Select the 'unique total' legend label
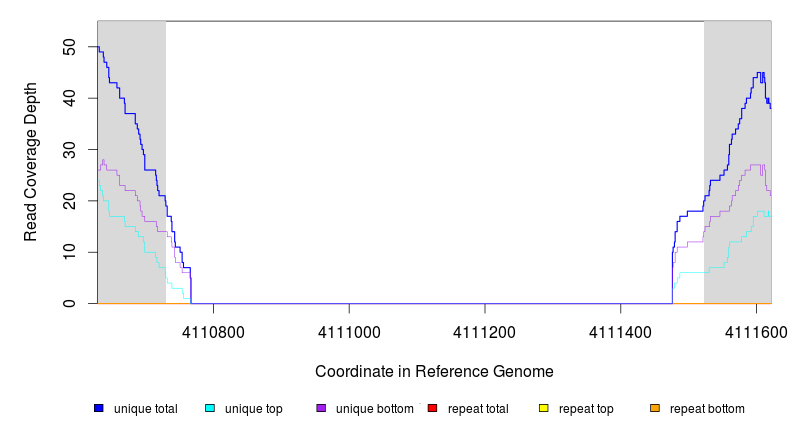Image resolution: width=792 pixels, height=432 pixels. point(145,409)
